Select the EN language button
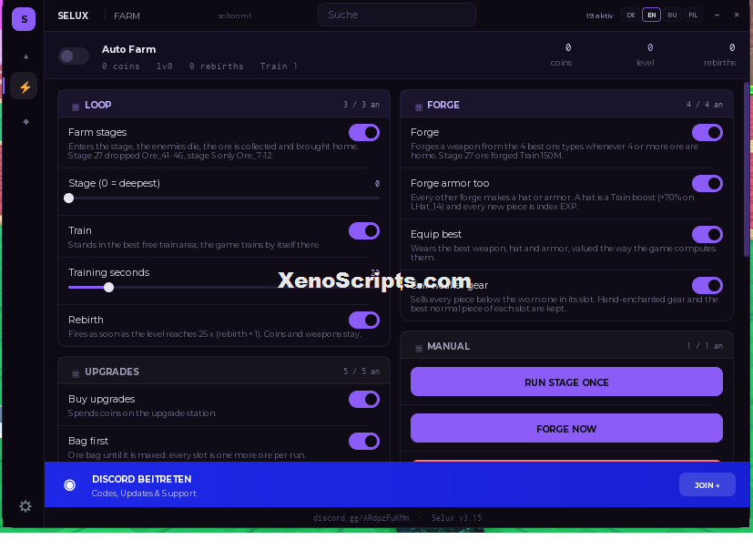The height and width of the screenshot is (560, 753). 651,15
